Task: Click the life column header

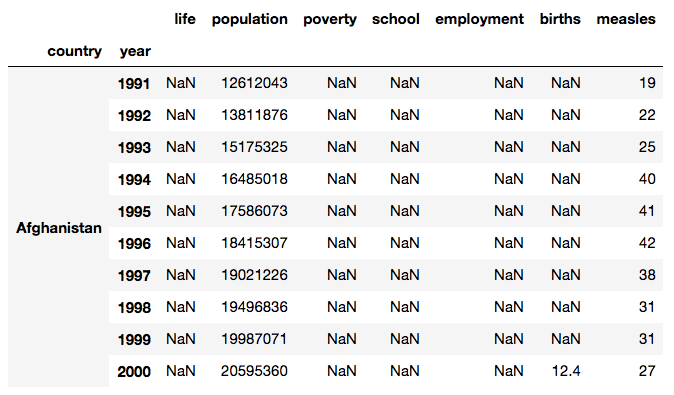Action: point(185,19)
